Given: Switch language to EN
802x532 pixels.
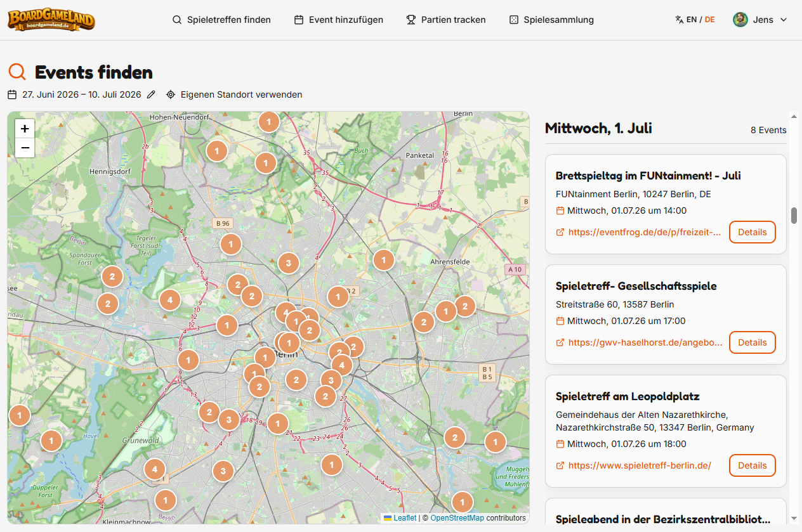Looking at the screenshot, I should [692, 20].
